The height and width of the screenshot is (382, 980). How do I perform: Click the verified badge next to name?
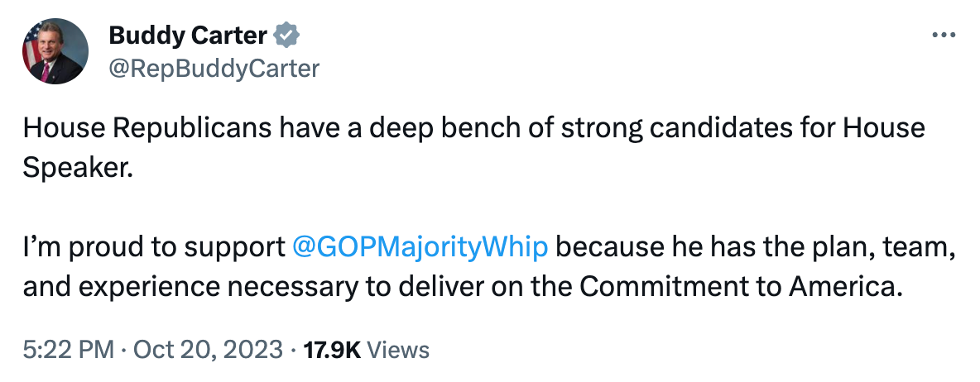coord(286,36)
